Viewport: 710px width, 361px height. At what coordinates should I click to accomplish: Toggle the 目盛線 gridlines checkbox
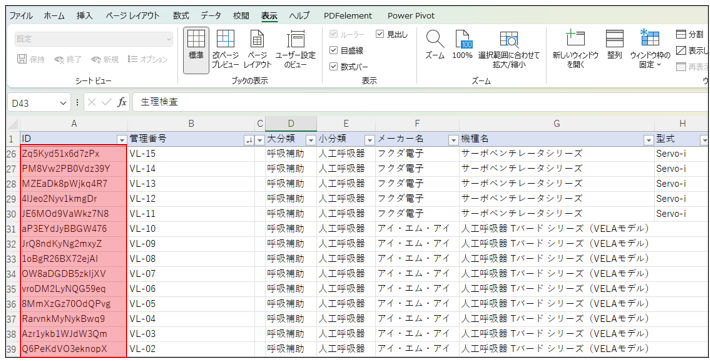pos(334,51)
